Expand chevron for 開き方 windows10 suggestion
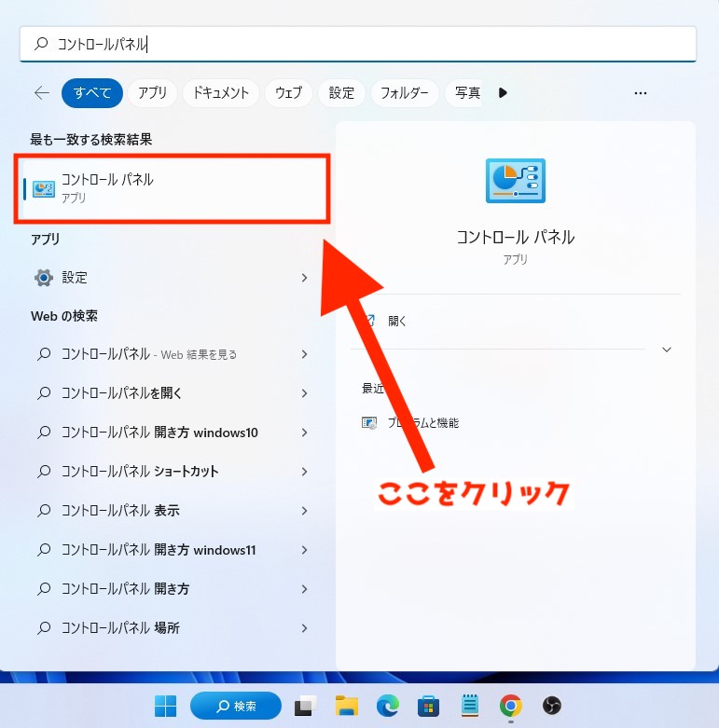The image size is (719, 728). [304, 433]
